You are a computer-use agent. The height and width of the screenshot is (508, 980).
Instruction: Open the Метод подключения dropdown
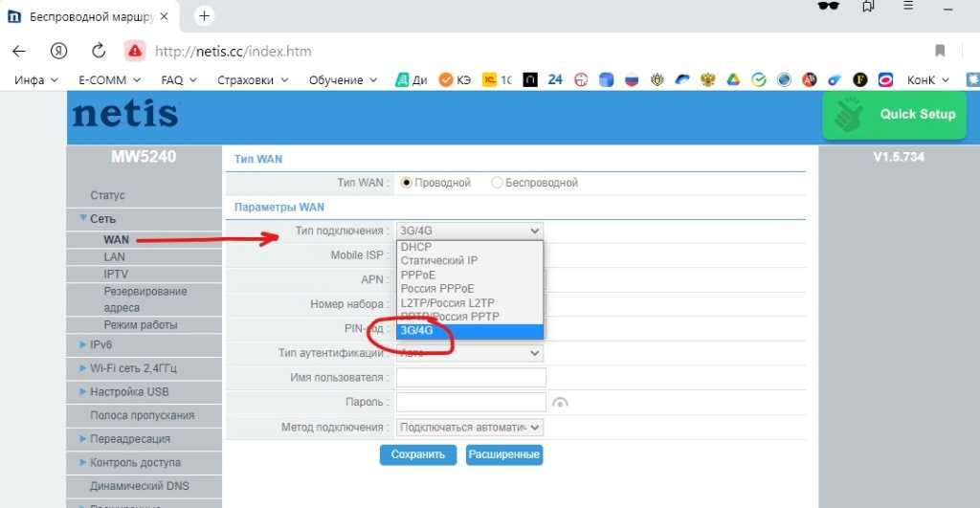pos(470,428)
